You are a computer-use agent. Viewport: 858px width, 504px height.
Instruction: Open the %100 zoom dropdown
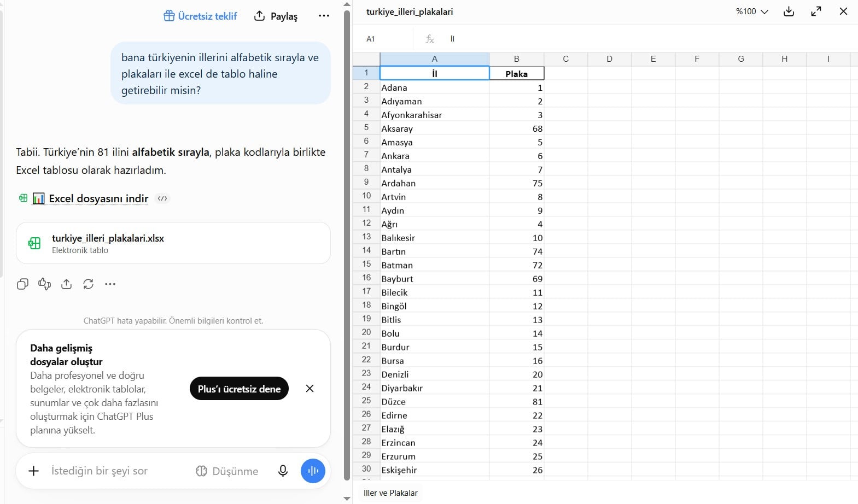pos(752,11)
